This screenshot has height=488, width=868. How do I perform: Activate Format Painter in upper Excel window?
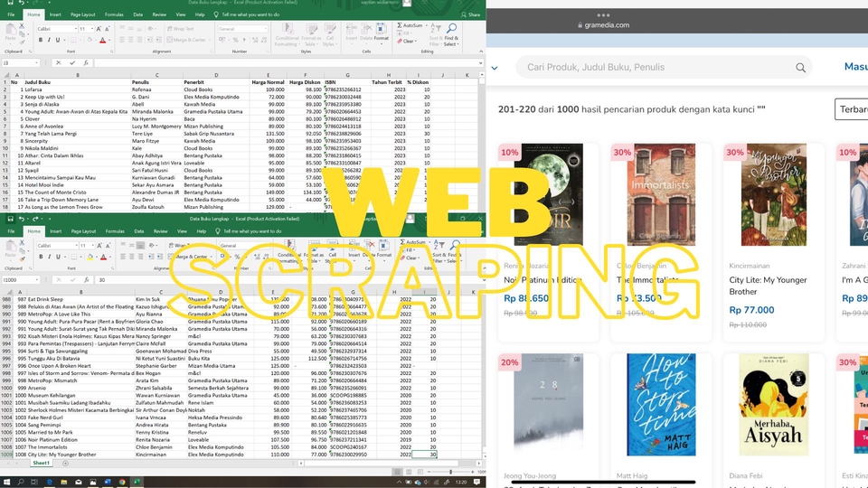click(x=22, y=41)
